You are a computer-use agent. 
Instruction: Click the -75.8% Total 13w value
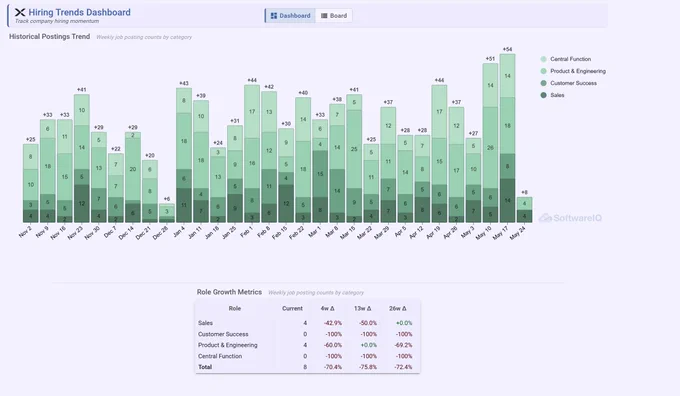pos(368,367)
